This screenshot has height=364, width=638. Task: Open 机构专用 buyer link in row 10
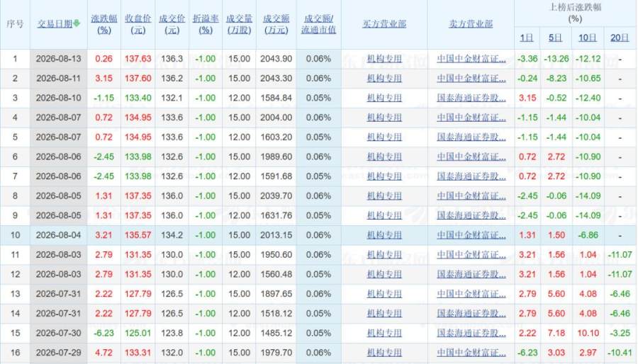(x=384, y=235)
